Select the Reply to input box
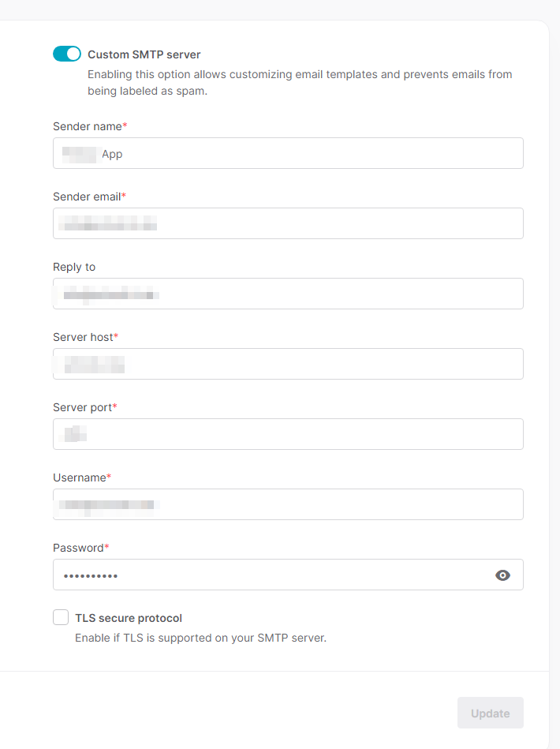Screen dimensions: 560x749 pyautogui.click(x=288, y=294)
